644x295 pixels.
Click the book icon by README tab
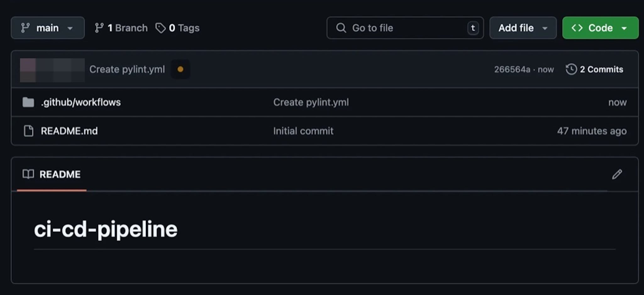[x=28, y=174]
